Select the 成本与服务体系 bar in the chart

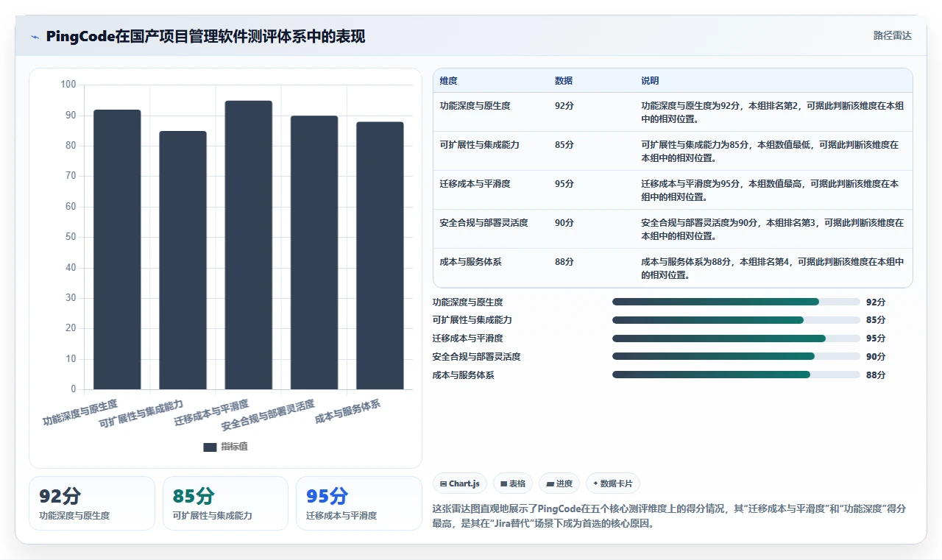pos(380,255)
